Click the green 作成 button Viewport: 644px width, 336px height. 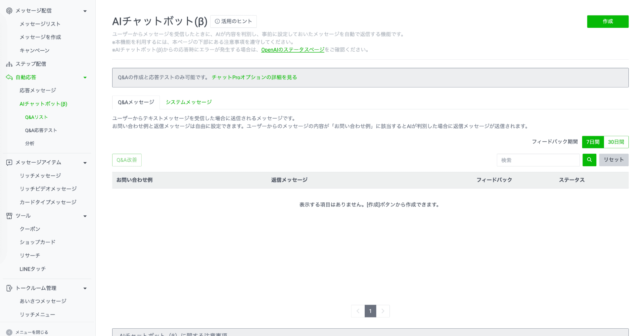tap(608, 21)
